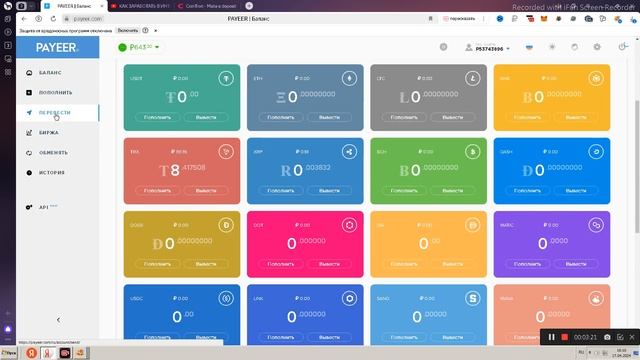Click the logout power icon
Viewport: 640px width, 360px height.
coord(622,47)
